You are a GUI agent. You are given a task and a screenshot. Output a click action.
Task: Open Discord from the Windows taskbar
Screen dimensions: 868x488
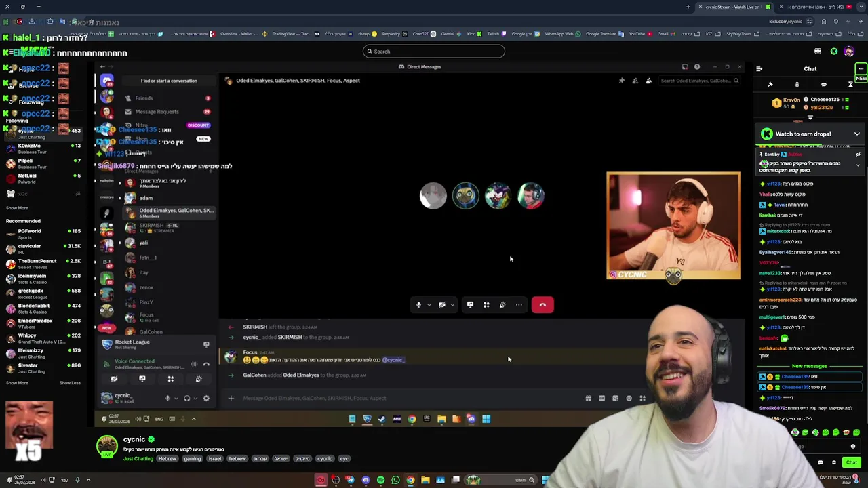366,480
